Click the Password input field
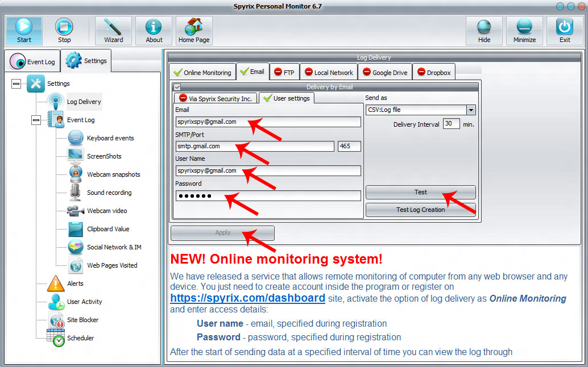The image size is (588, 367). 268,195
